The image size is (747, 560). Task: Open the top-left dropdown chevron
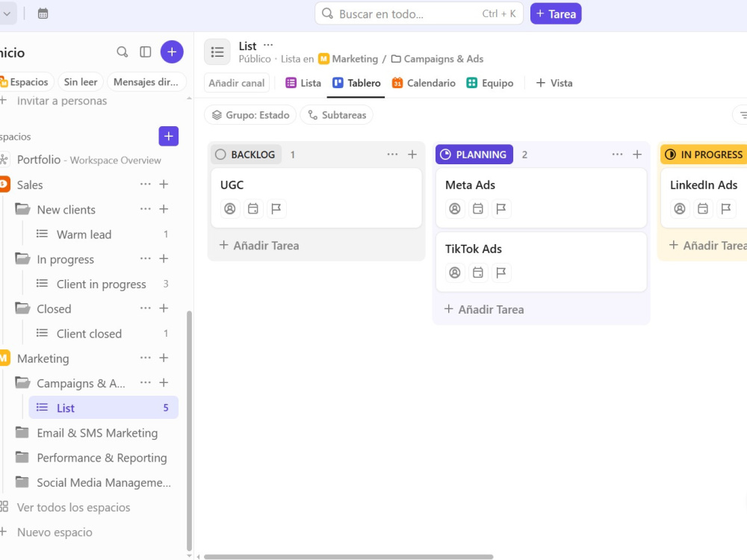coord(7,13)
